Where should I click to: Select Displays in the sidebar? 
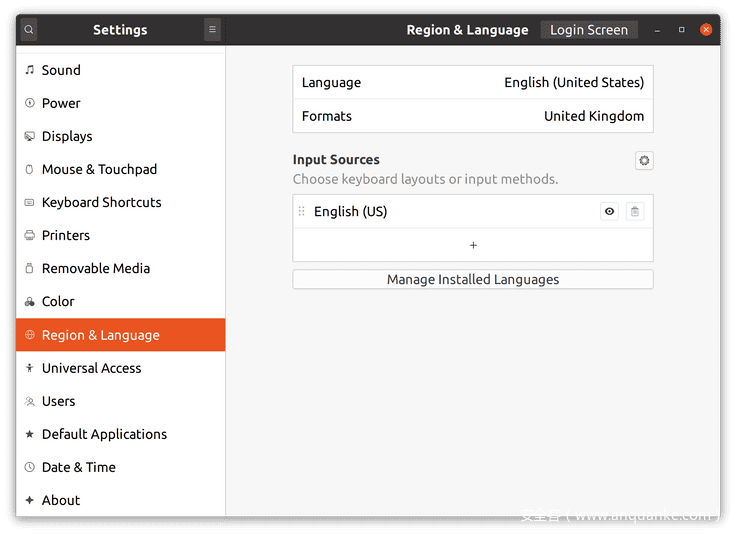point(67,136)
